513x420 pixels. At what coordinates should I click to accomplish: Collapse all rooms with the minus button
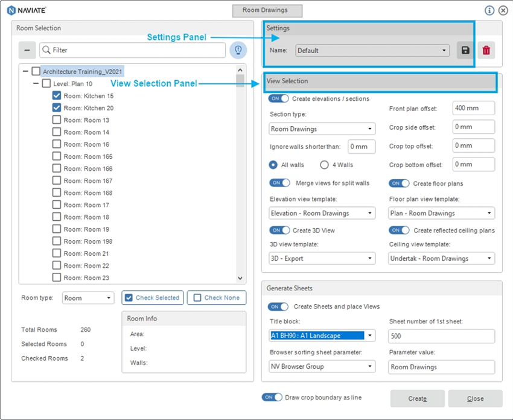(27, 50)
